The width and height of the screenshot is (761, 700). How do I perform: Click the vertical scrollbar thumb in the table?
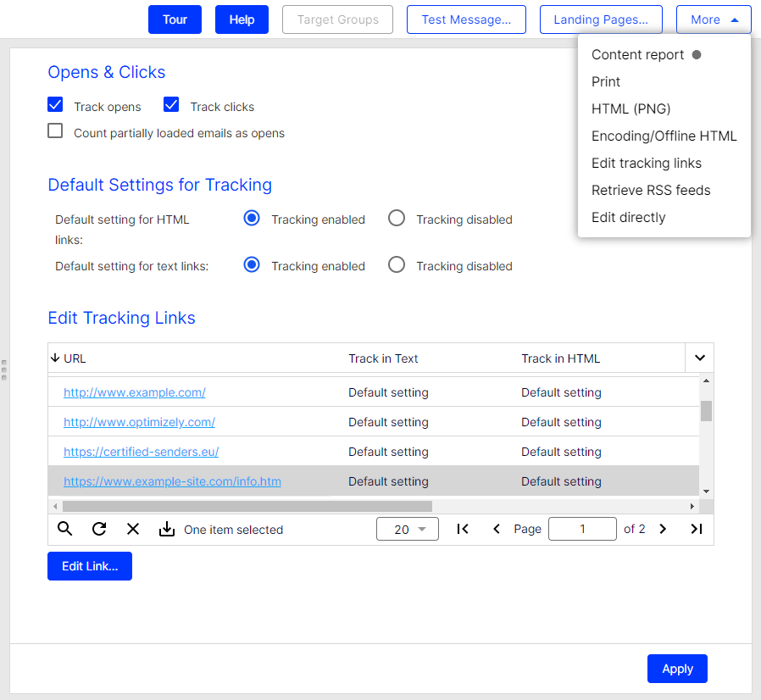click(706, 411)
